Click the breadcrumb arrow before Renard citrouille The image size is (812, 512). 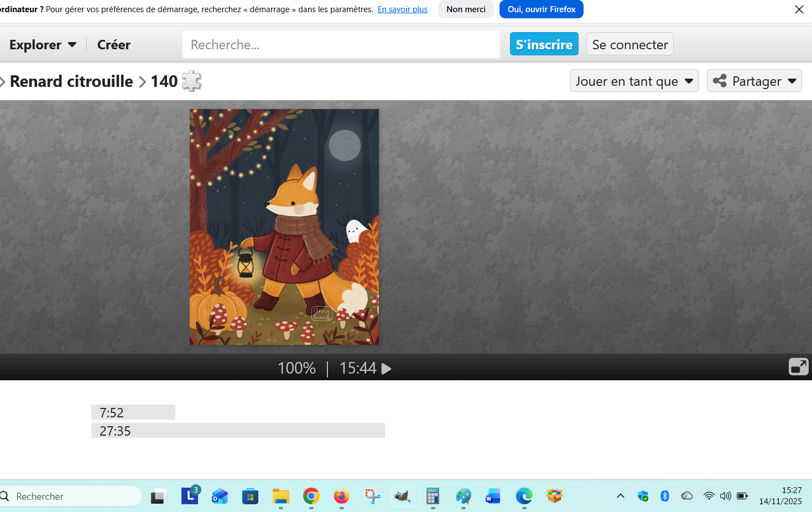click(2, 82)
